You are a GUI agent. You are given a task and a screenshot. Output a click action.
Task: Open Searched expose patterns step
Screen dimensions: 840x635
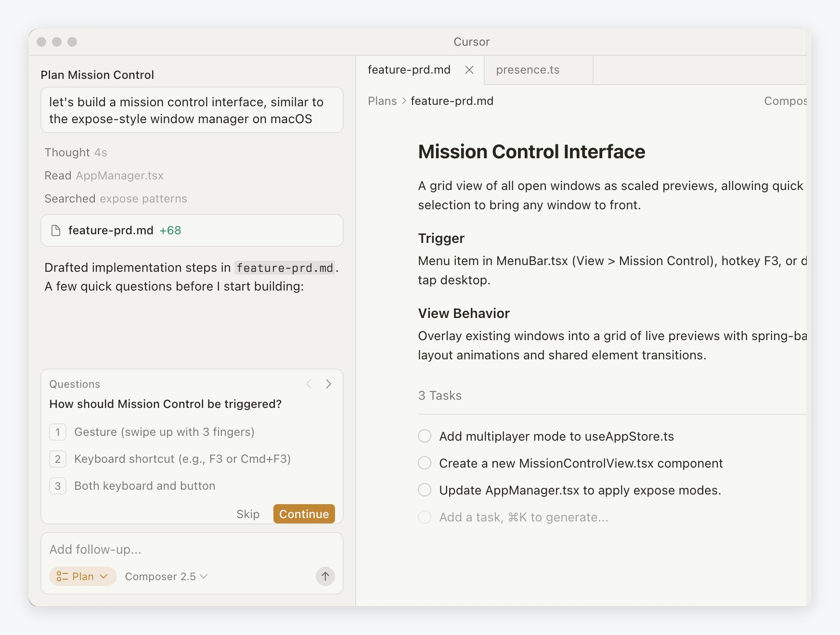(116, 199)
